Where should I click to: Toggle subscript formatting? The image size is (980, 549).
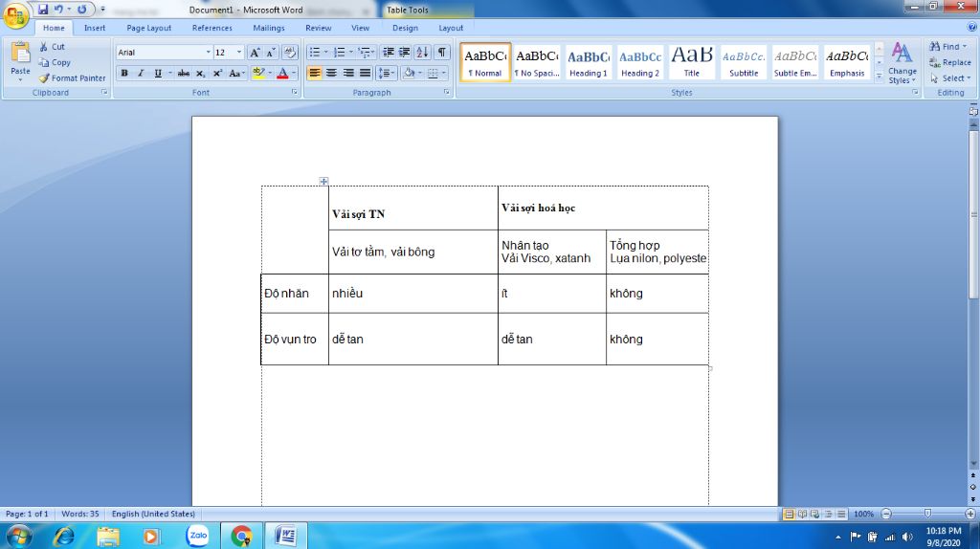(200, 73)
